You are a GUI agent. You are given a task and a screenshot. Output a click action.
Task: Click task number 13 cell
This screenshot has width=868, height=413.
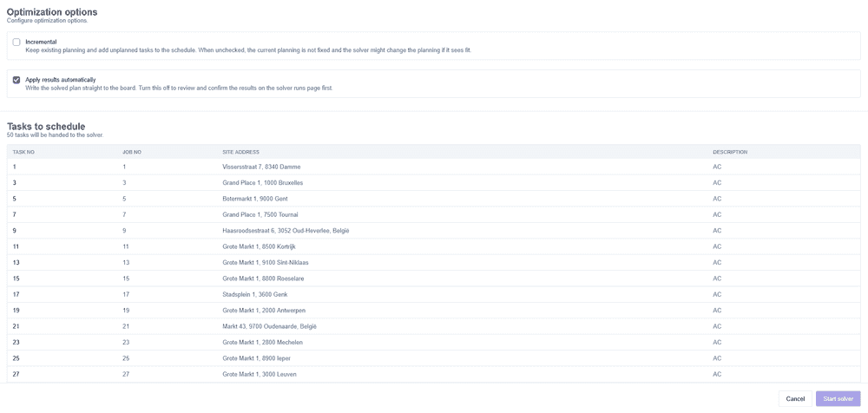tap(16, 262)
